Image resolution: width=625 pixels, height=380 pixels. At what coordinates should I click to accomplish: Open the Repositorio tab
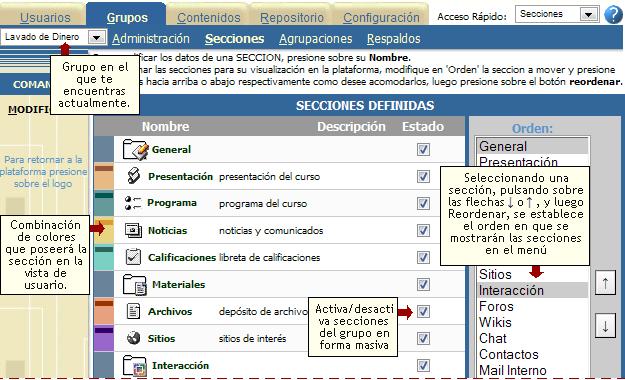(x=292, y=18)
